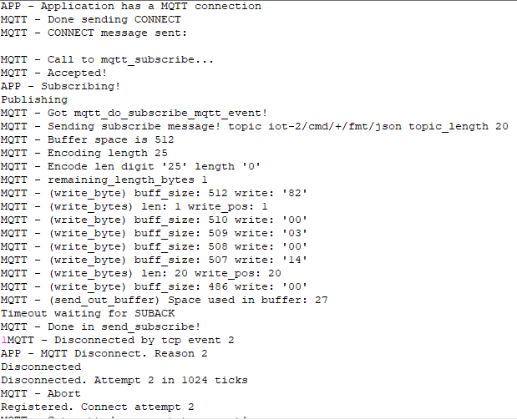517x420 pixels.
Task: Click the write_byte line writing '14'
Action: pos(154,260)
